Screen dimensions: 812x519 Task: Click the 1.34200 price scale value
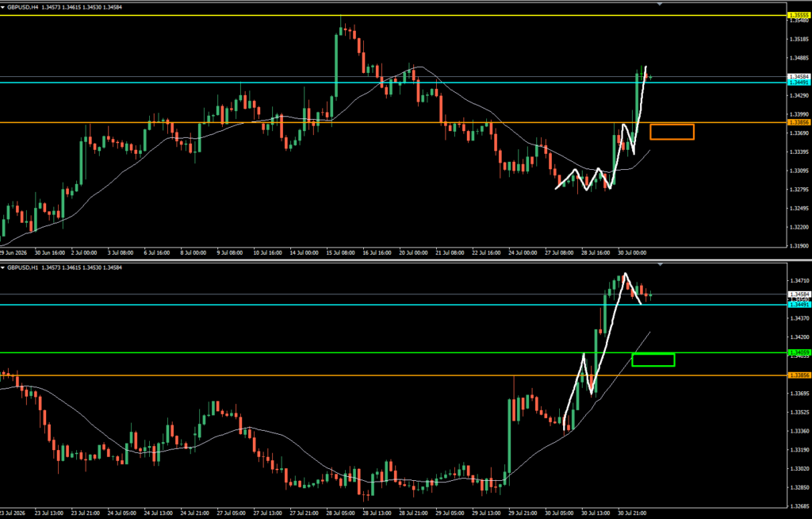click(x=799, y=337)
